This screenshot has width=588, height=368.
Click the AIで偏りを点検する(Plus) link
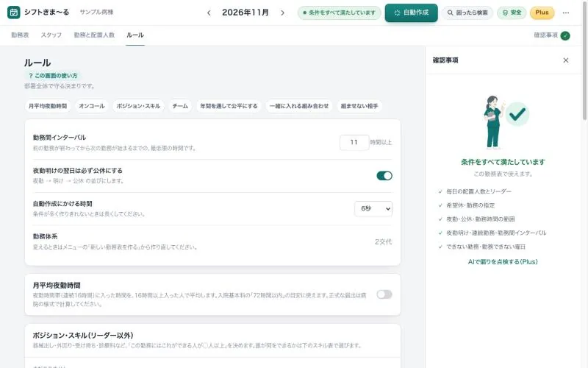503,262
